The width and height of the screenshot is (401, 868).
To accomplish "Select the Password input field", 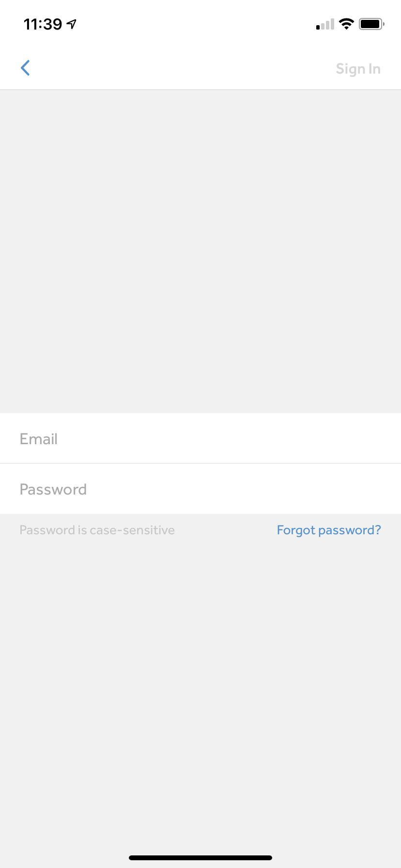I will pyautogui.click(x=200, y=489).
